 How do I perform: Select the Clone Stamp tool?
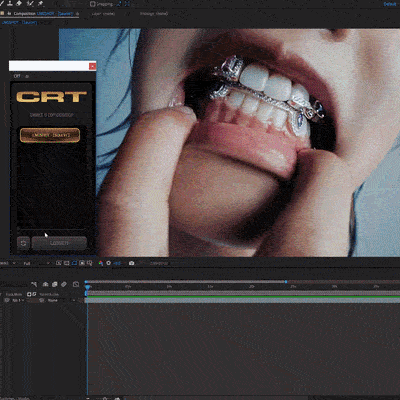pos(9,3)
